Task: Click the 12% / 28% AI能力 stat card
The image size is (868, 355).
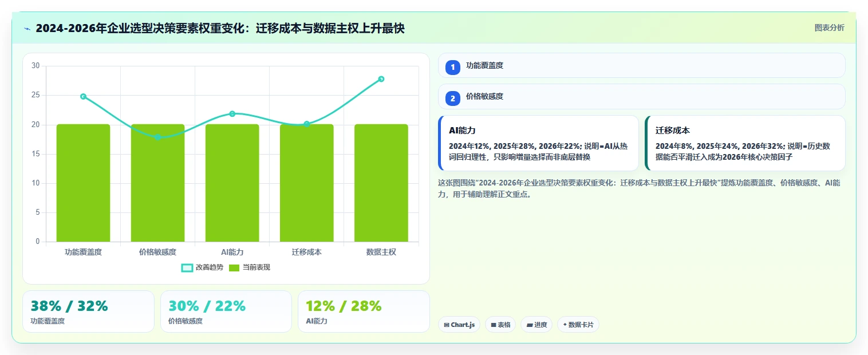Action: (x=364, y=311)
